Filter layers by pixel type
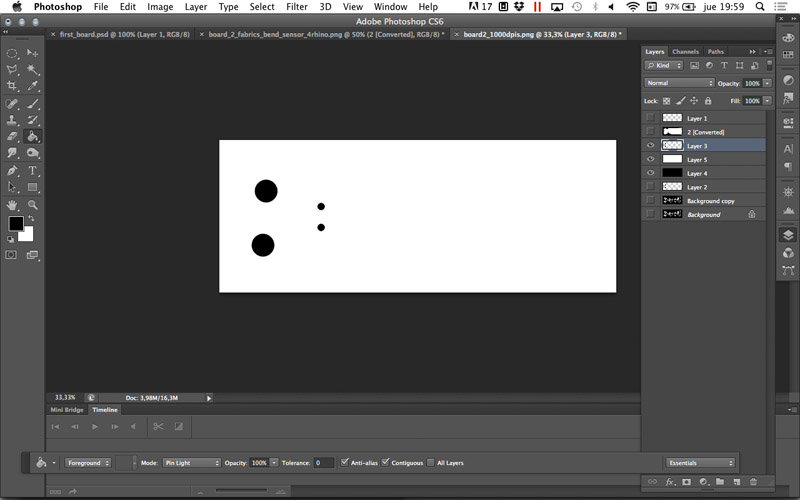Image resolution: width=800 pixels, height=500 pixels. (x=694, y=65)
